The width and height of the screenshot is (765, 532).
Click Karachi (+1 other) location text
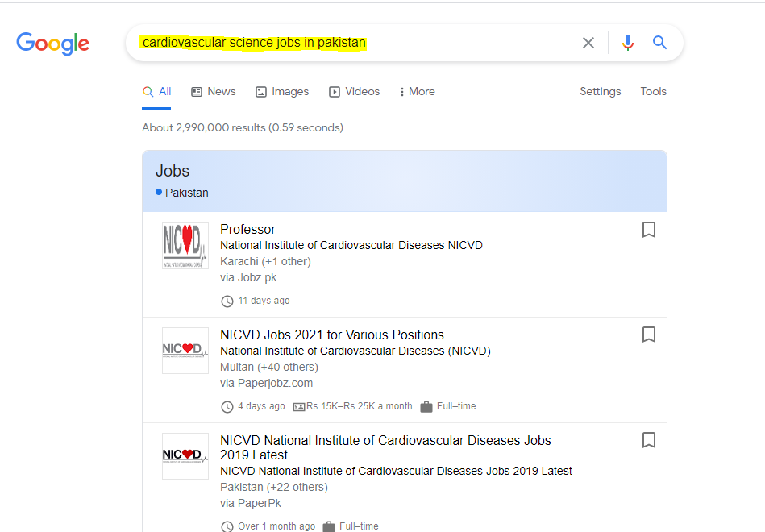[x=265, y=262]
